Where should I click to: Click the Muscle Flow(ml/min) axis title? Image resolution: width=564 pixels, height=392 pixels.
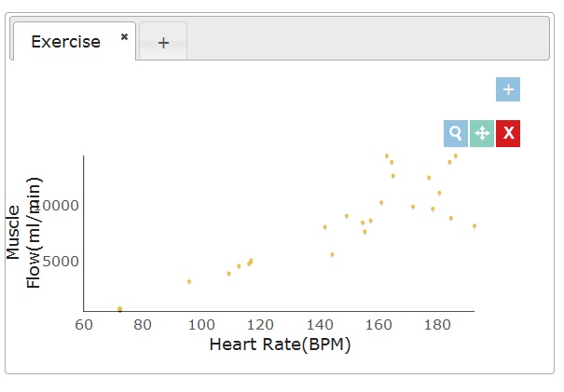[x=23, y=233]
